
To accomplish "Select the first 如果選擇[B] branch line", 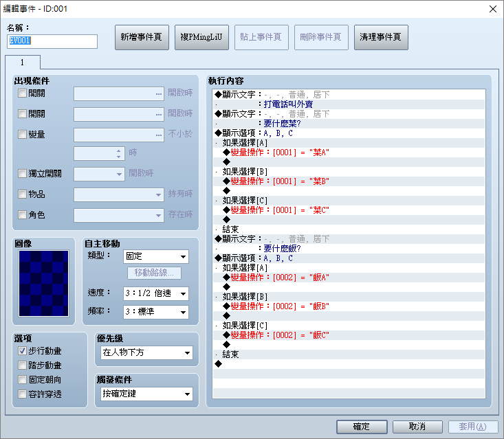I will [x=349, y=172].
